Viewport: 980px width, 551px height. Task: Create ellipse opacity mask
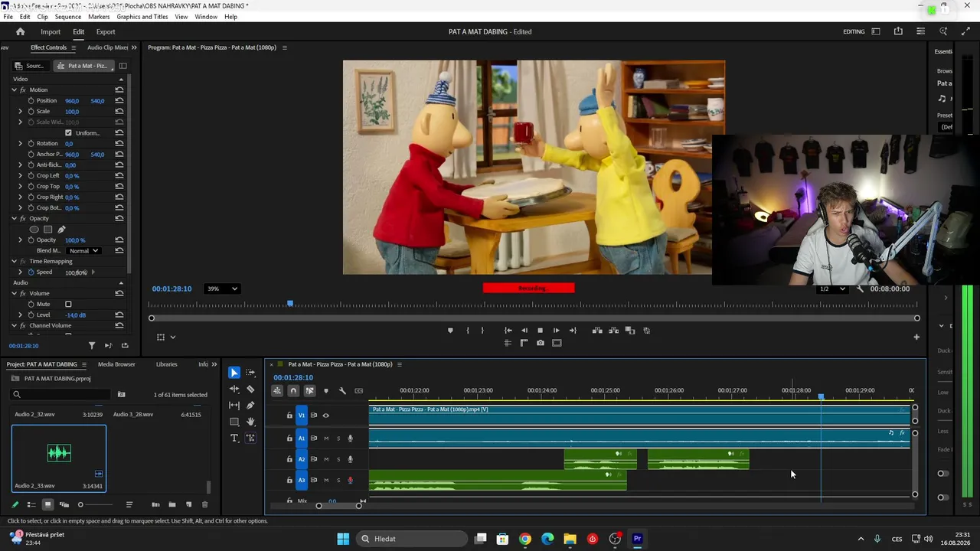34,229
